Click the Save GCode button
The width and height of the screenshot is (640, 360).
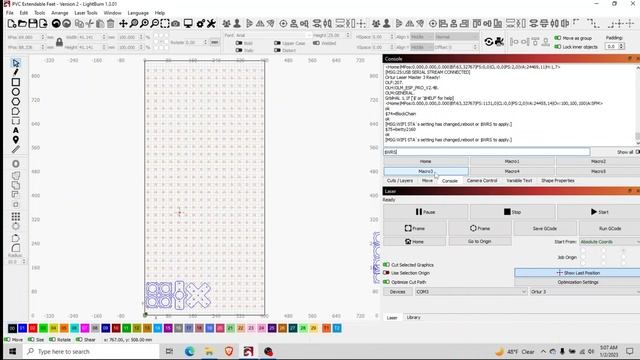[544, 228]
